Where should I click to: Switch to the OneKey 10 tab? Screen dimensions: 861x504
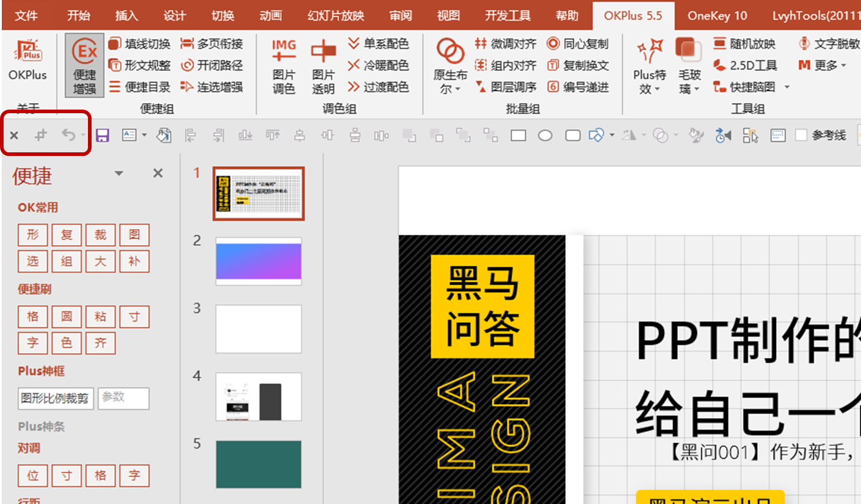[717, 16]
